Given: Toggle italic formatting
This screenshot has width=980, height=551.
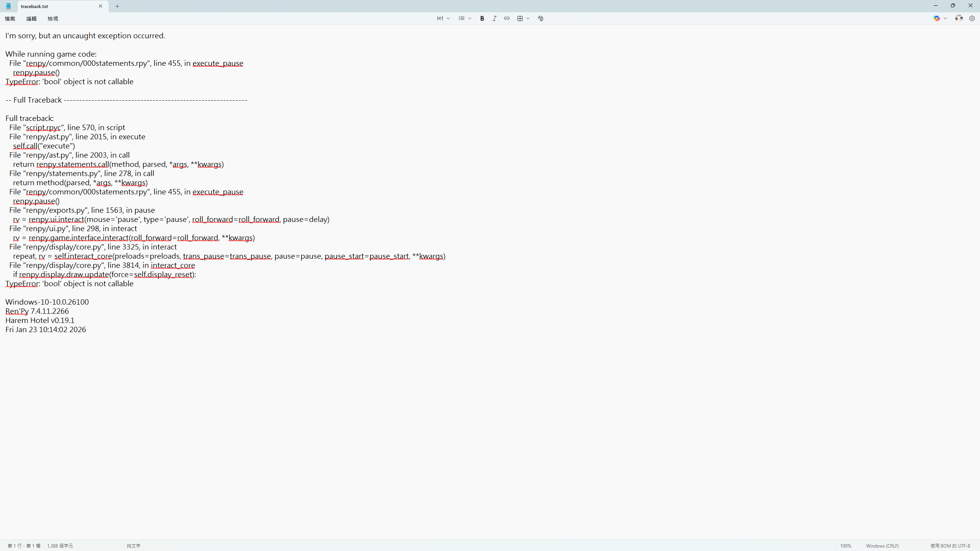Looking at the screenshot, I should pyautogui.click(x=494, y=18).
